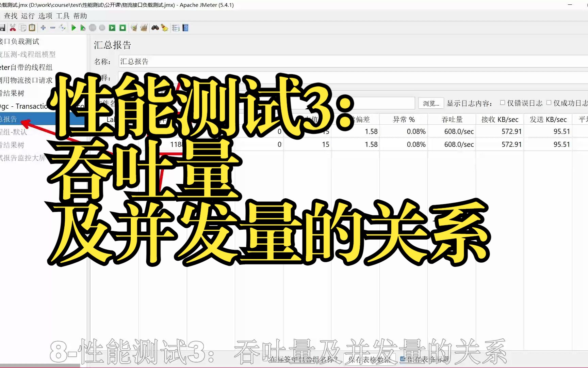Select 报告监控大屏 tree node
The width and height of the screenshot is (588, 368).
pos(23,158)
